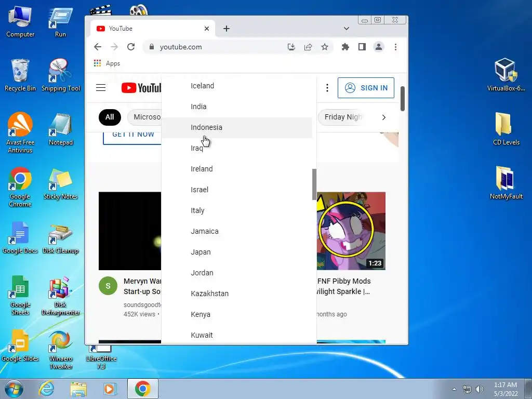Click the forward navigation arrow
Image resolution: width=532 pixels, height=399 pixels.
(114, 47)
